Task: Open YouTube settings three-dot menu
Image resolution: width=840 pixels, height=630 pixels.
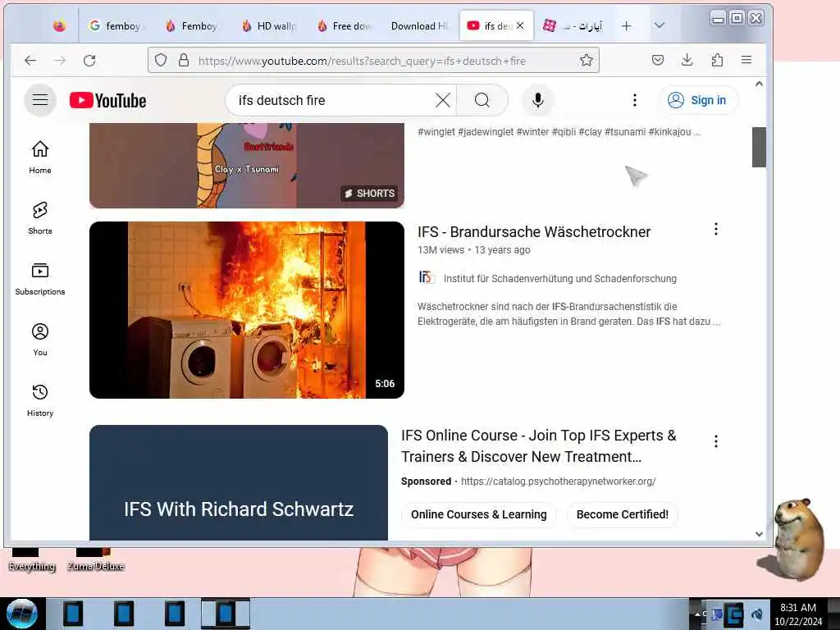Action: click(634, 100)
